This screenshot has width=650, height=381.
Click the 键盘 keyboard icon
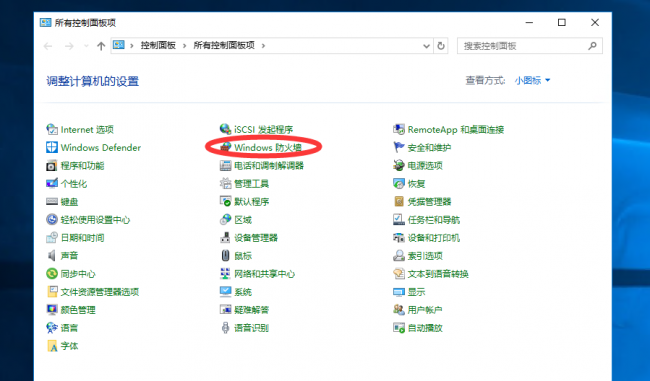(x=52, y=201)
